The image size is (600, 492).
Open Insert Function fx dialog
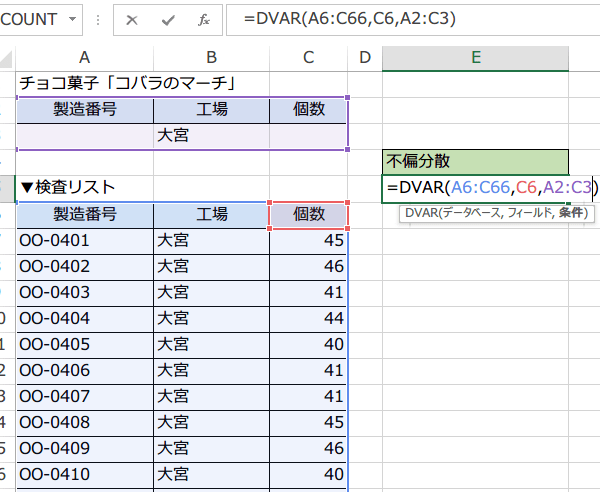(203, 20)
